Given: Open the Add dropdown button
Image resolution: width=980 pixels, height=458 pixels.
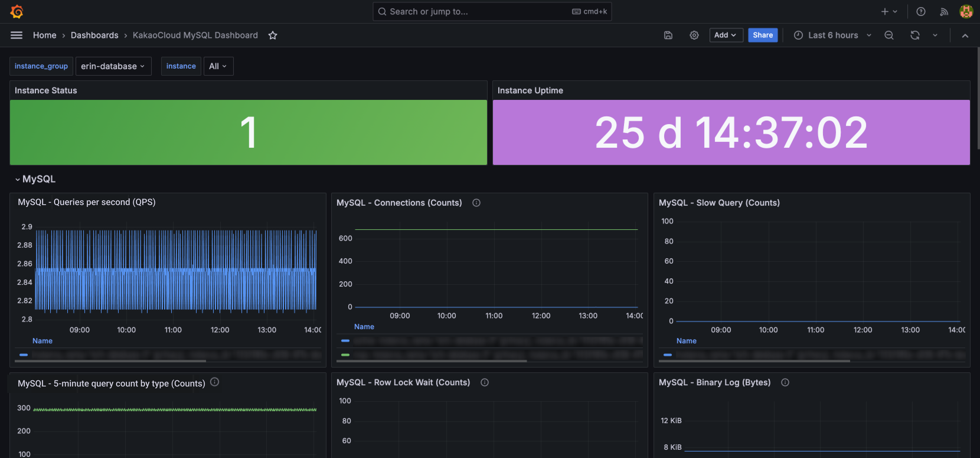Looking at the screenshot, I should click(726, 35).
